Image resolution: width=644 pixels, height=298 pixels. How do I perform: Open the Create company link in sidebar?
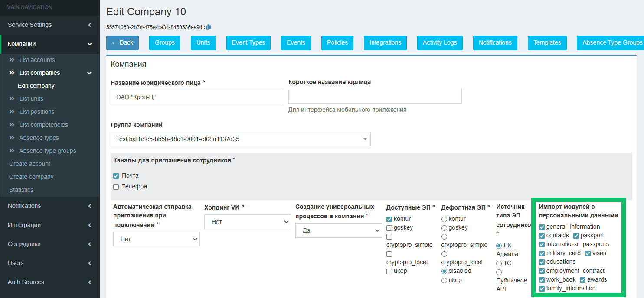click(31, 177)
